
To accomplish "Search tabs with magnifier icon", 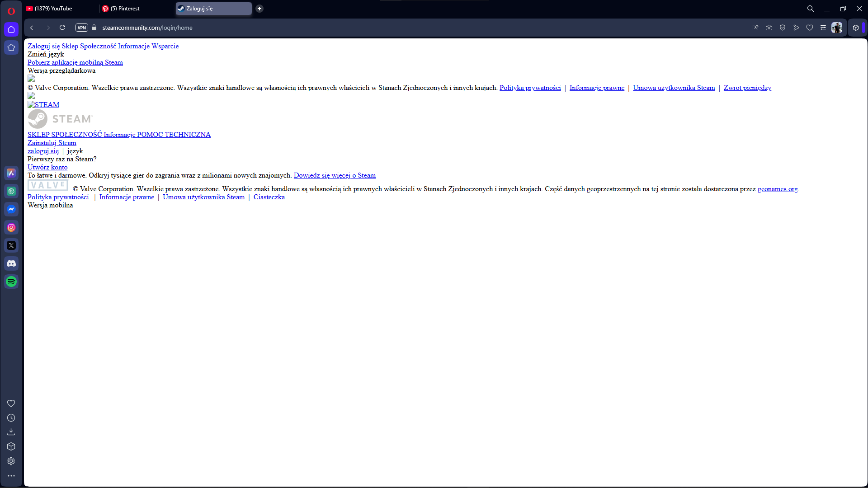I will click(x=811, y=9).
